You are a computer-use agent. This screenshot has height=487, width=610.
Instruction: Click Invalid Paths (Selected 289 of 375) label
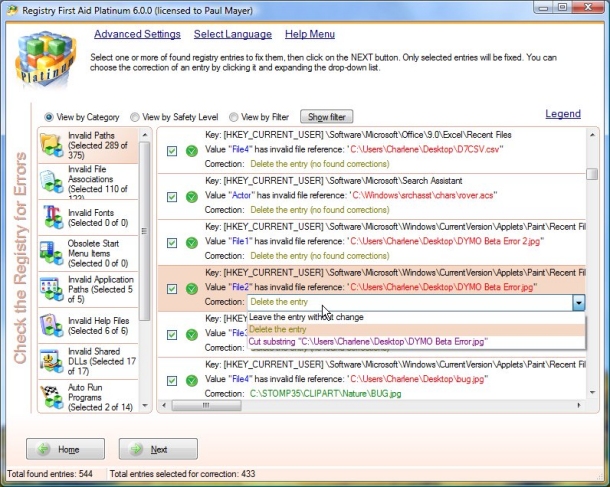point(98,145)
